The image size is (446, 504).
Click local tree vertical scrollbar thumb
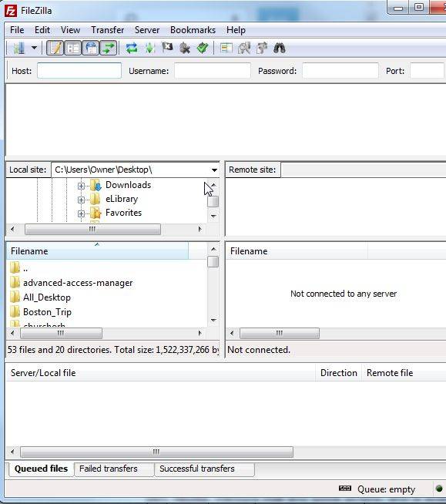(x=213, y=202)
